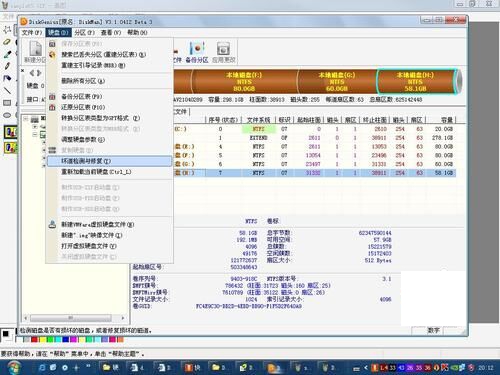Choose 重建主引导记录(MBR)

click(109, 65)
